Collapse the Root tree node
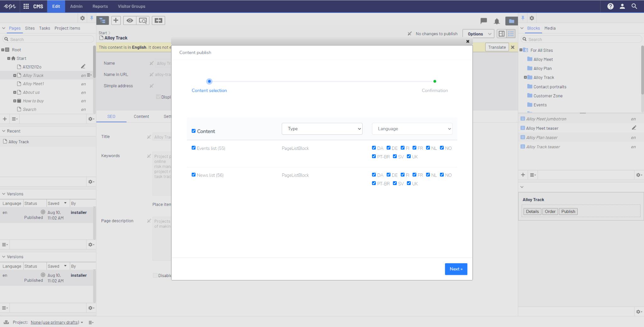Viewport: 644px width, 327px height. click(x=3, y=50)
